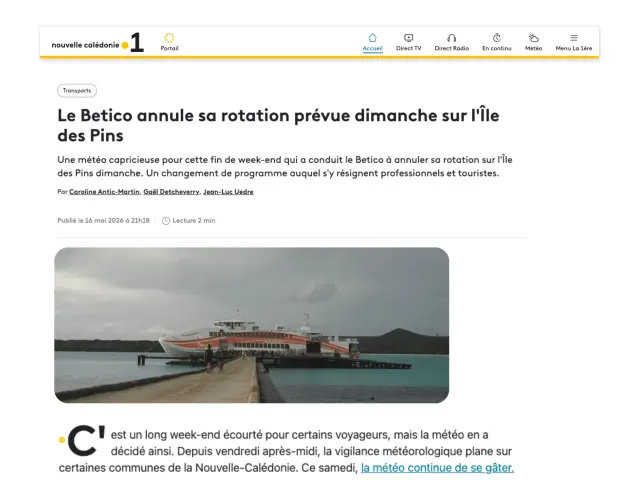Click the Betico ferry article photo
Screen dimensions: 640x480
252,325
